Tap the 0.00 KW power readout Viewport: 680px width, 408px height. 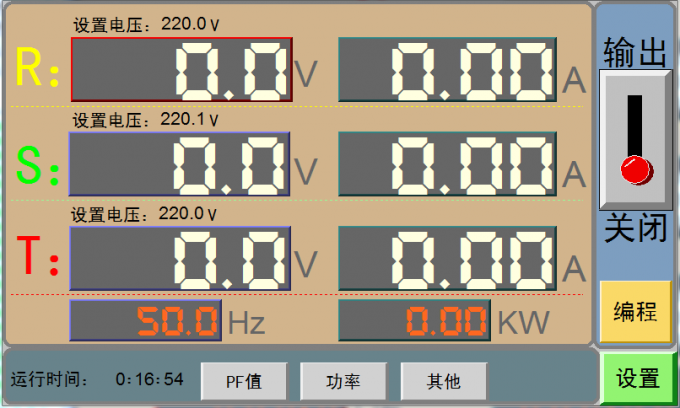[415, 321]
